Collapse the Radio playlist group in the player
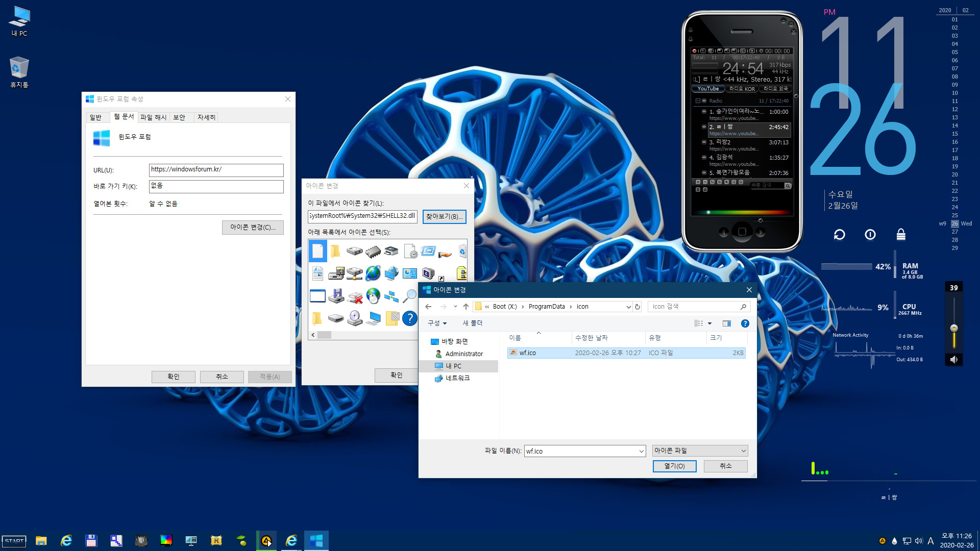Screen dimensions: 980x551 (x=698, y=101)
